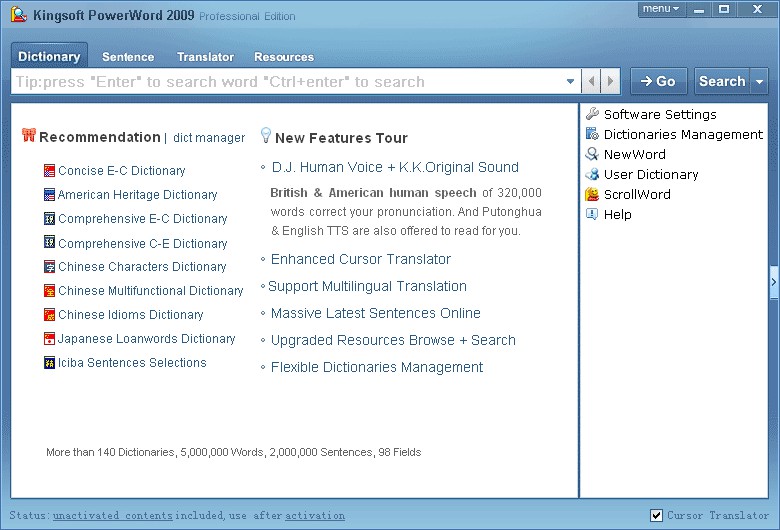Maximize the PowerWord window
This screenshot has width=780, height=530.
click(724, 9)
